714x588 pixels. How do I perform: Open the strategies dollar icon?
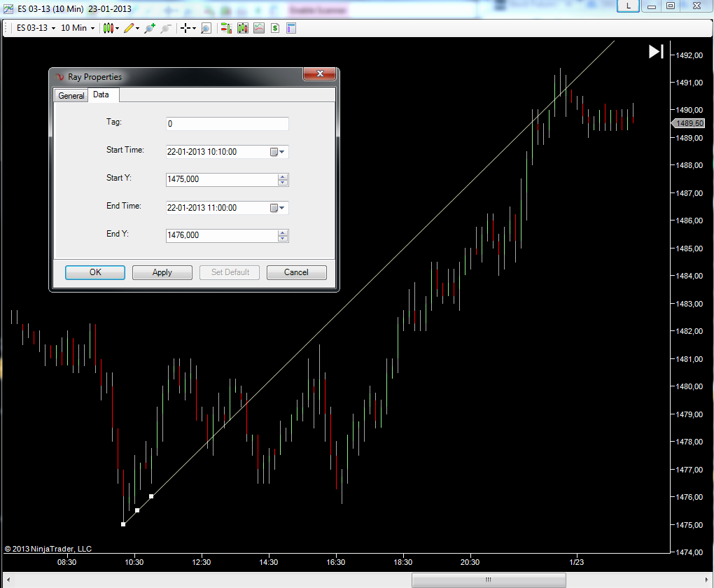pyautogui.click(x=275, y=28)
